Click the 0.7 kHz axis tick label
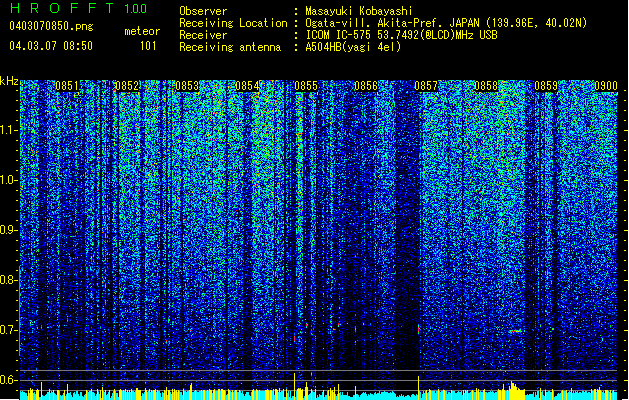Image resolution: width=629 pixels, height=400 pixels. coord(9,330)
